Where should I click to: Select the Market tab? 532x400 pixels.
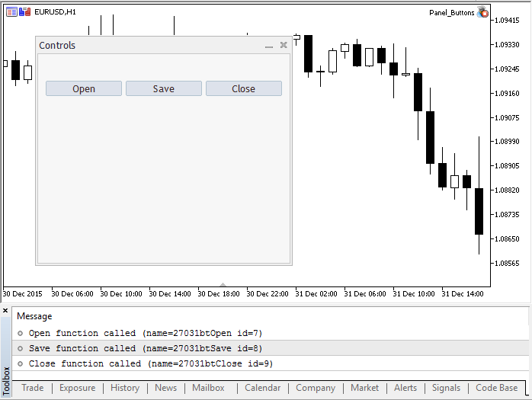364,388
